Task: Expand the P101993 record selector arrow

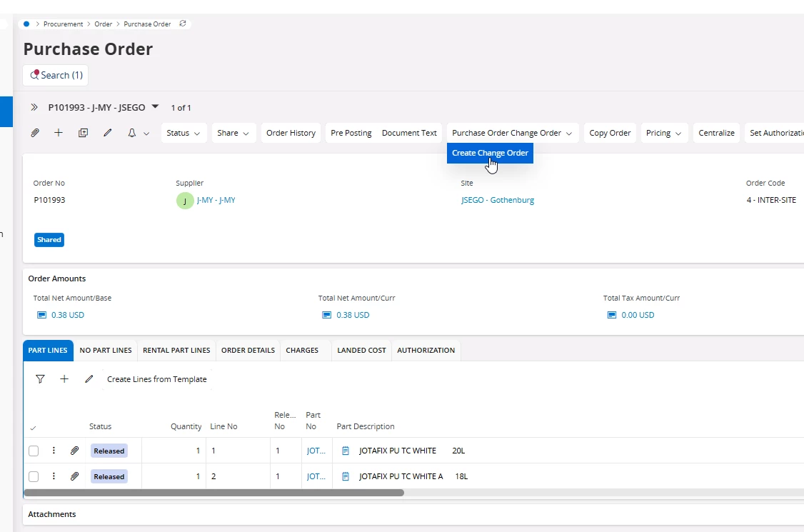Action: tap(156, 107)
